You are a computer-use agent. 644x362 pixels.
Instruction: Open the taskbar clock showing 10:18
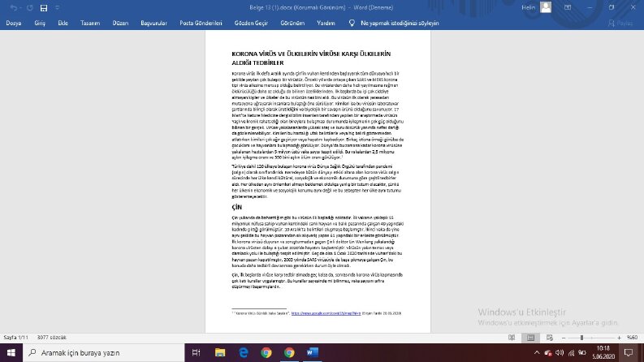point(603,352)
